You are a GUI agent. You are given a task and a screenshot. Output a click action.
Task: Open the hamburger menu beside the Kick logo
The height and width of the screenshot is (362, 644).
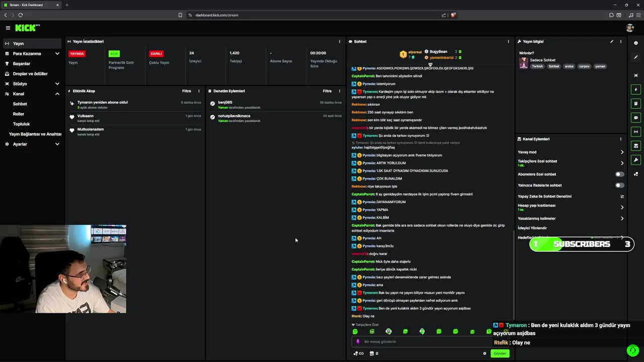tap(8, 28)
